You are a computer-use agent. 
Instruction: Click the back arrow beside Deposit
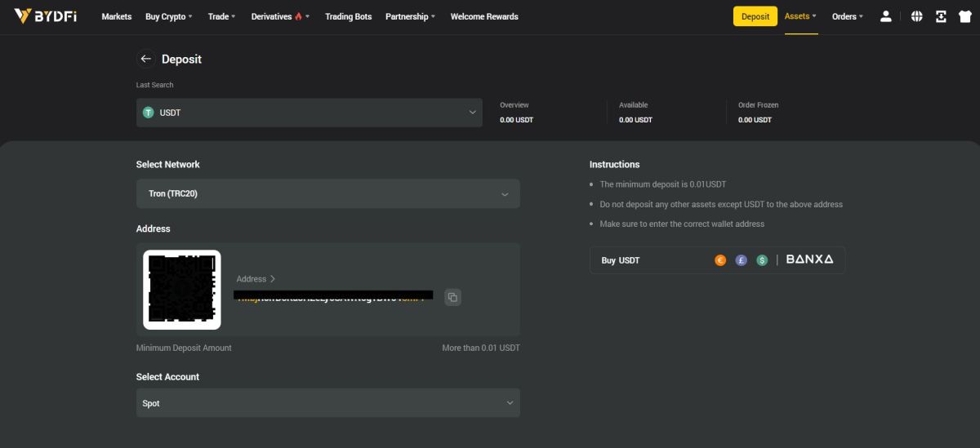coord(145,59)
